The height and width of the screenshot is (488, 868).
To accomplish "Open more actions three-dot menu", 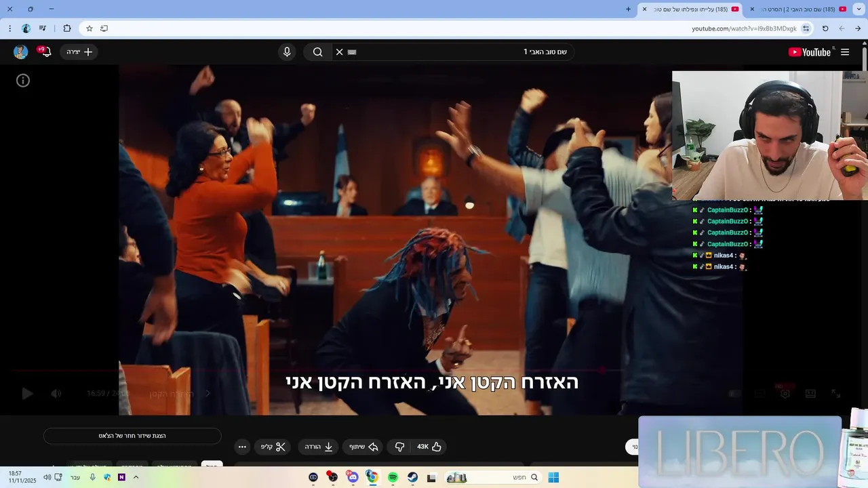I will (242, 447).
